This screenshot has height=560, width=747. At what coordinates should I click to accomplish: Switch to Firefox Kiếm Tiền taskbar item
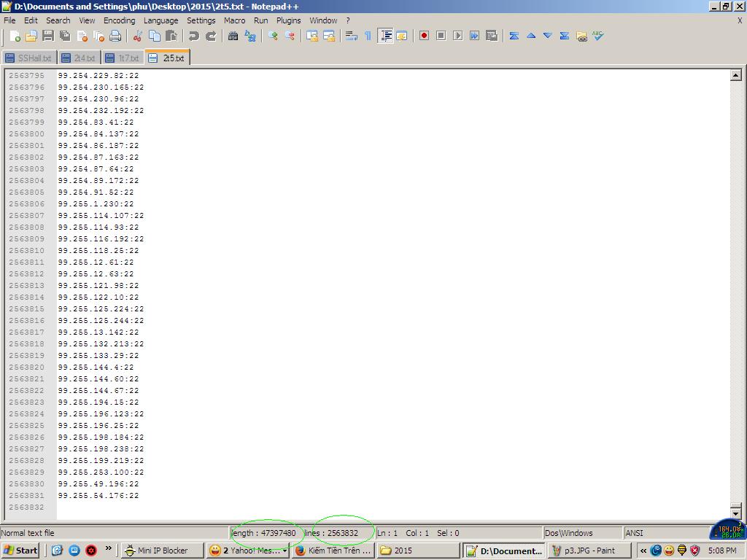click(333, 551)
